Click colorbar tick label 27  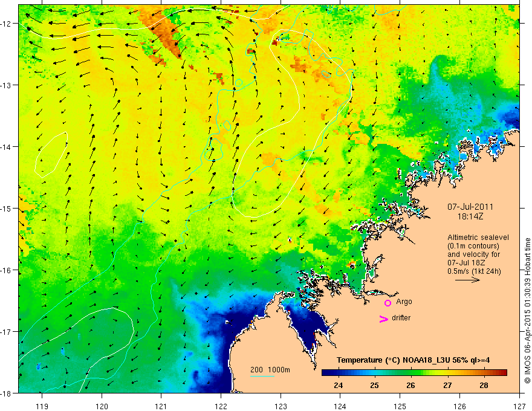pyautogui.click(x=447, y=385)
